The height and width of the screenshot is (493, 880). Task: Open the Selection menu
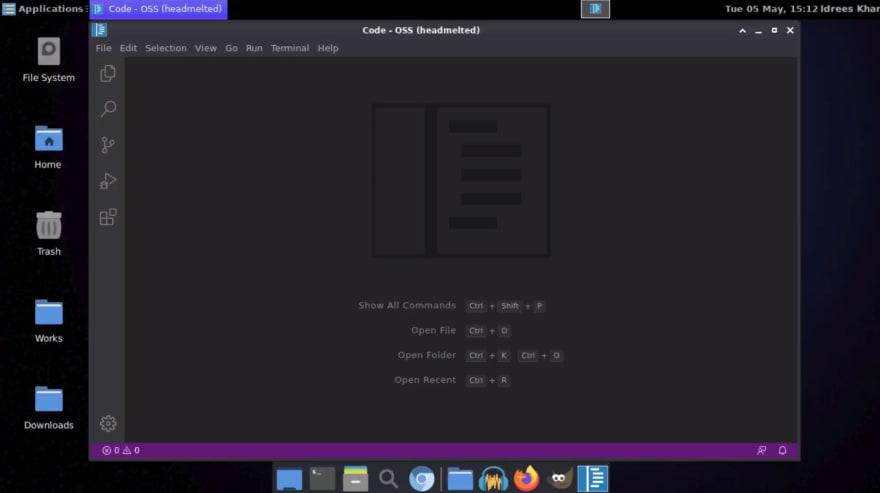point(166,48)
